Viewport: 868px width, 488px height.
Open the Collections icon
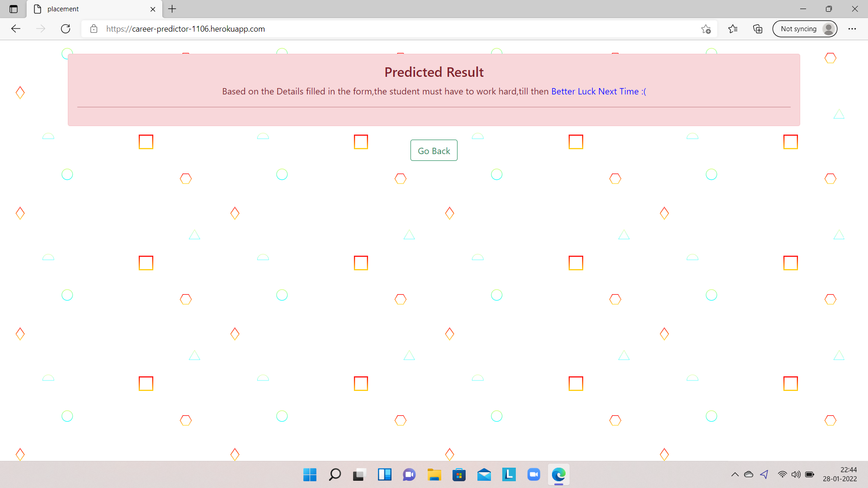[x=758, y=29]
